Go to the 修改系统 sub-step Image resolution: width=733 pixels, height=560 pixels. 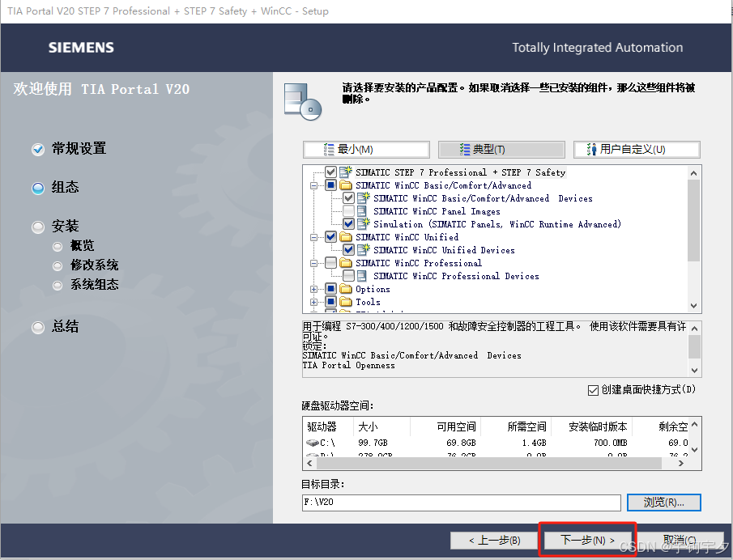click(x=86, y=265)
